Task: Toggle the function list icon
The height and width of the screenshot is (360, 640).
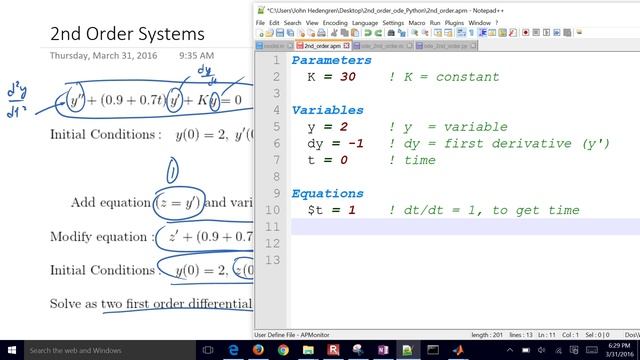Action: coord(513,33)
